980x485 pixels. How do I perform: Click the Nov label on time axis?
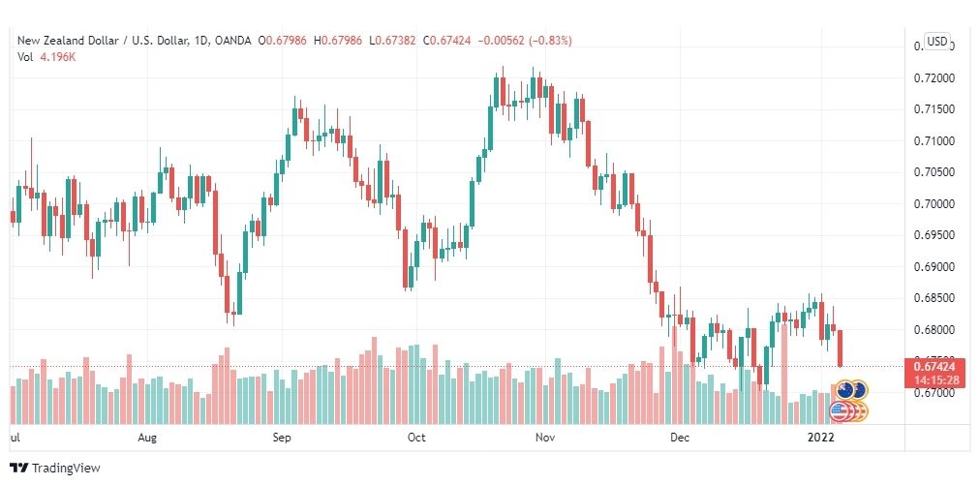click(545, 438)
